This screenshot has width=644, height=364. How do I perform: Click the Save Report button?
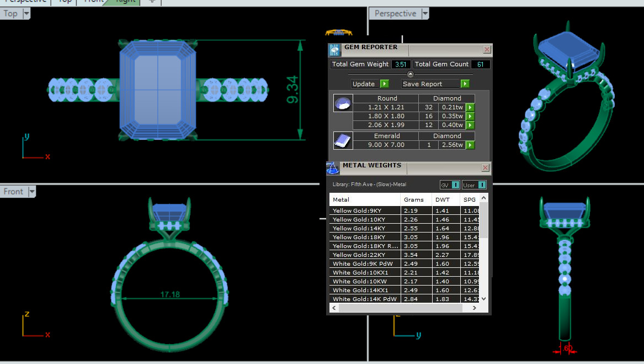click(430, 84)
